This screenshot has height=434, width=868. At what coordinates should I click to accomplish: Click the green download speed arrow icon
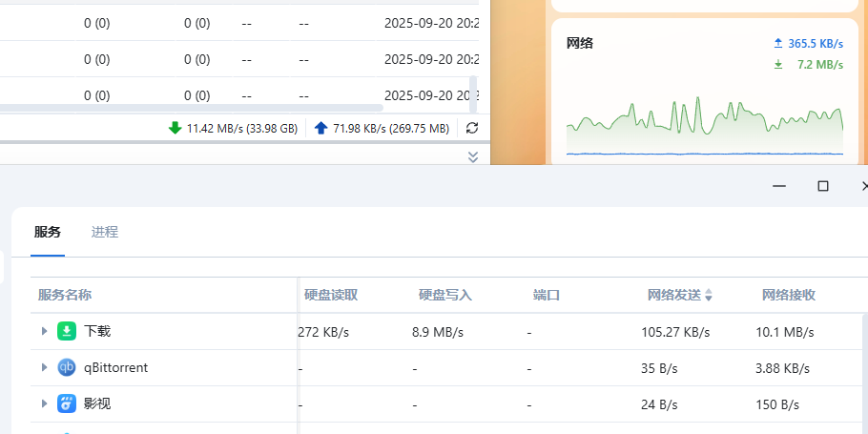click(x=175, y=129)
